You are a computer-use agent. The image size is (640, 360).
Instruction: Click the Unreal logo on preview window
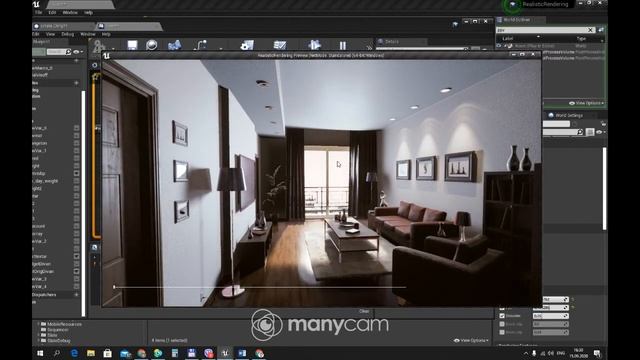(x=107, y=56)
